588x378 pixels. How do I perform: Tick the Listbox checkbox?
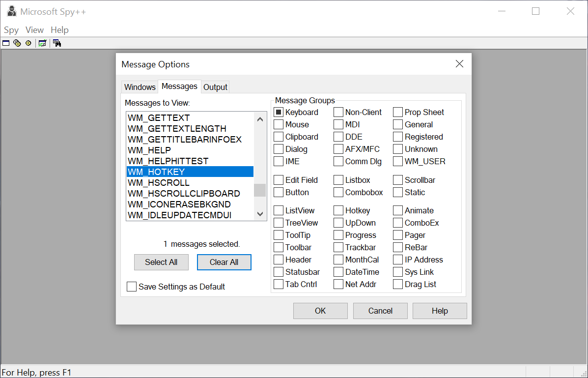point(338,180)
